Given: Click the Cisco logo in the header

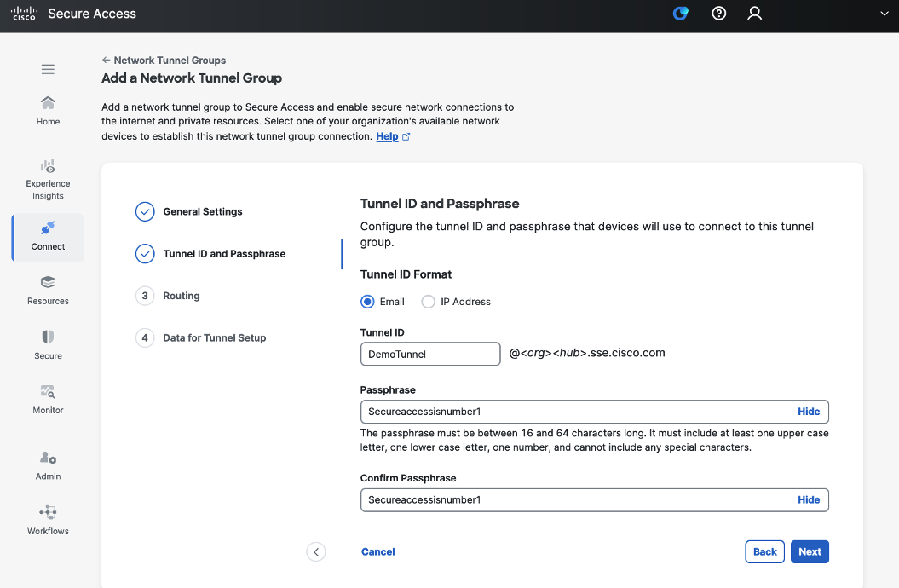Looking at the screenshot, I should (24, 13).
